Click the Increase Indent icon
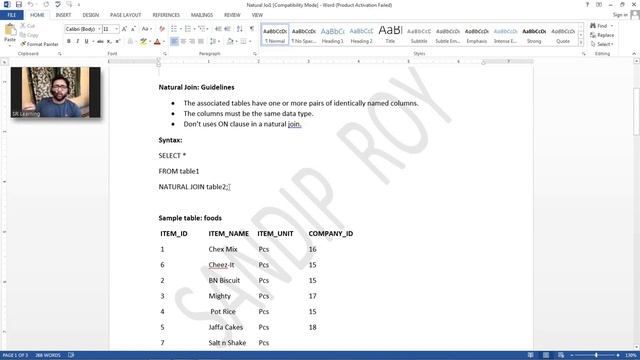Image resolution: width=640 pixels, height=360 pixels. coord(227,29)
